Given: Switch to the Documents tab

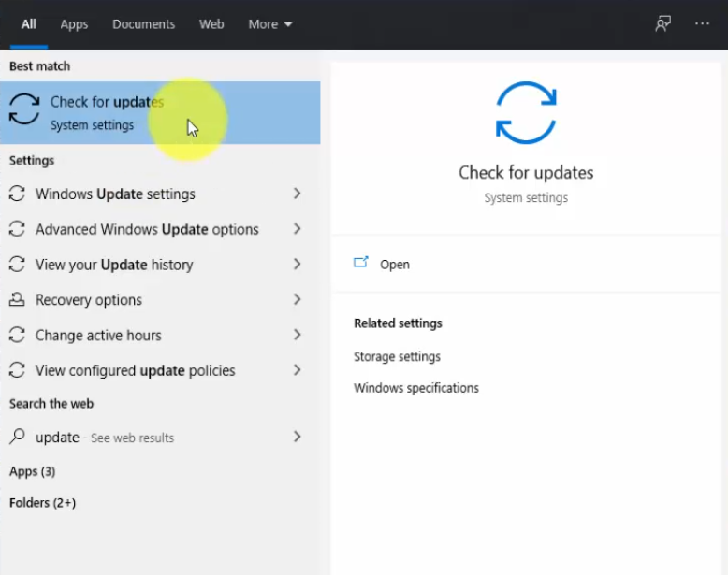Looking at the screenshot, I should [x=143, y=24].
